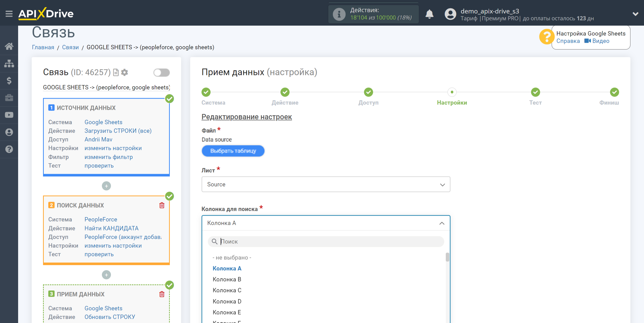Toggle the connection enable switch

tap(161, 72)
